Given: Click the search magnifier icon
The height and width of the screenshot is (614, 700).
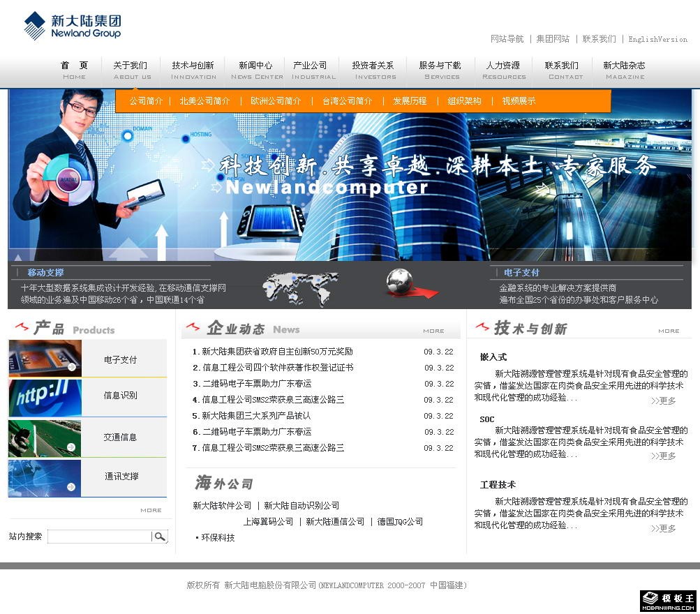Looking at the screenshot, I should (x=160, y=537).
